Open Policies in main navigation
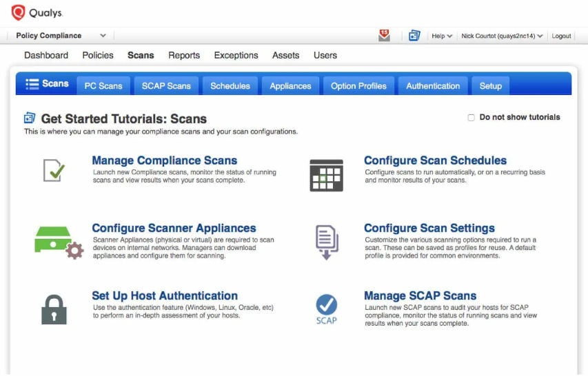 (x=98, y=55)
